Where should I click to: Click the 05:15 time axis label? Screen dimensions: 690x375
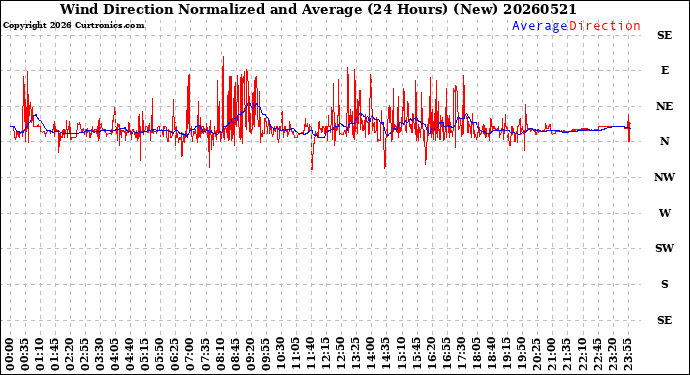pos(145,354)
